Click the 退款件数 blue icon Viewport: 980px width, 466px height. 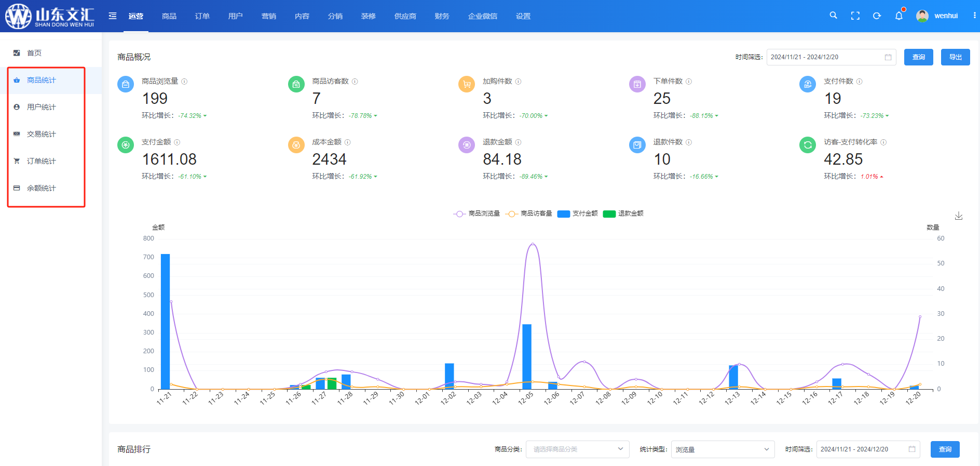point(637,145)
